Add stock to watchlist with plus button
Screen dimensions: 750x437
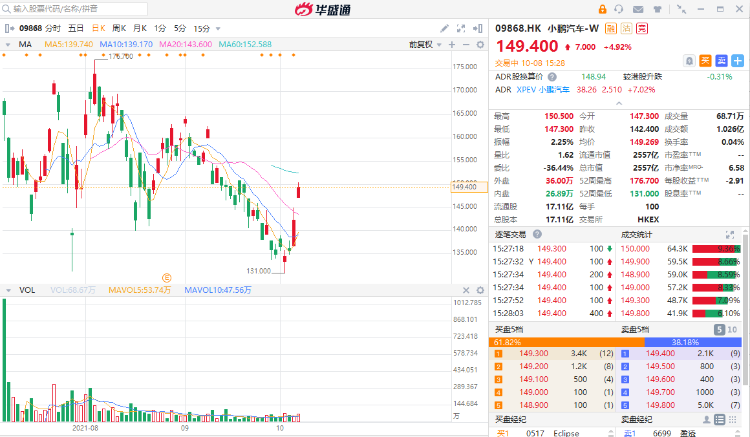pyautogui.click(x=738, y=61)
